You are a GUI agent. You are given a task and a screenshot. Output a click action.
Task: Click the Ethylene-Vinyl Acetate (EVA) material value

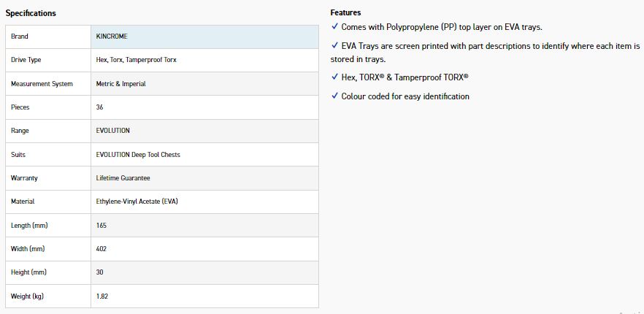click(x=137, y=202)
